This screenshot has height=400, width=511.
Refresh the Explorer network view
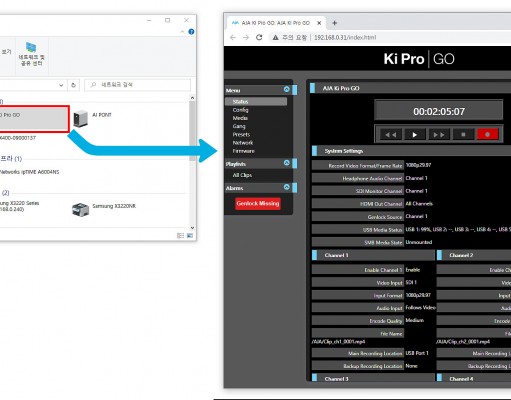click(x=73, y=85)
